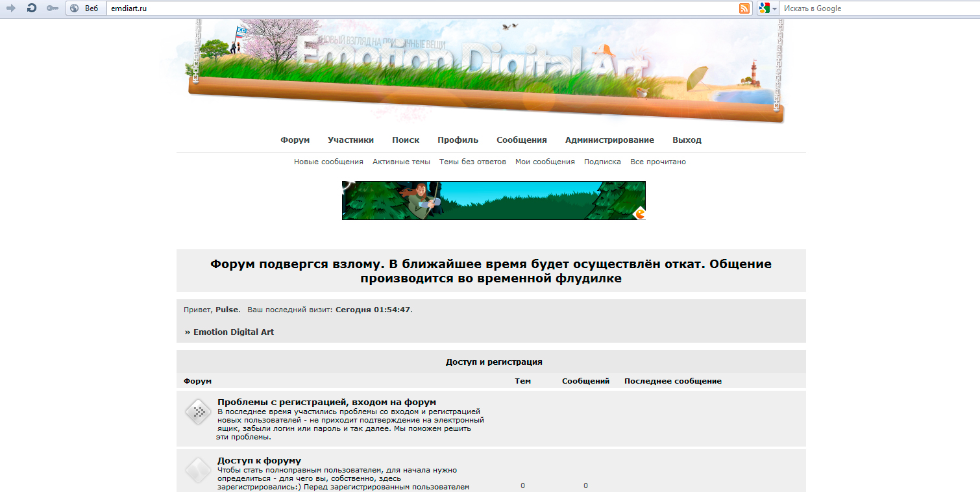Click the status icon beside 'Доступ к форуму'
Viewport: 980px width, 492px height.
click(198, 471)
